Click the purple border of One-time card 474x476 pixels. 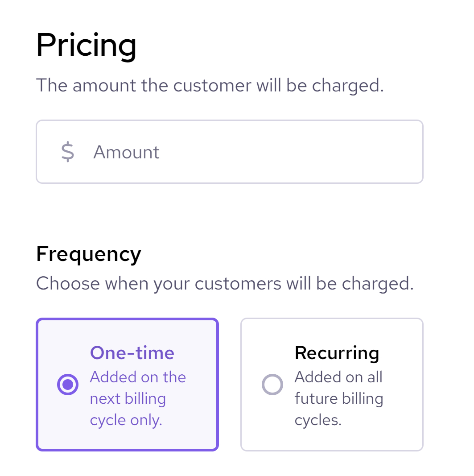point(128,319)
